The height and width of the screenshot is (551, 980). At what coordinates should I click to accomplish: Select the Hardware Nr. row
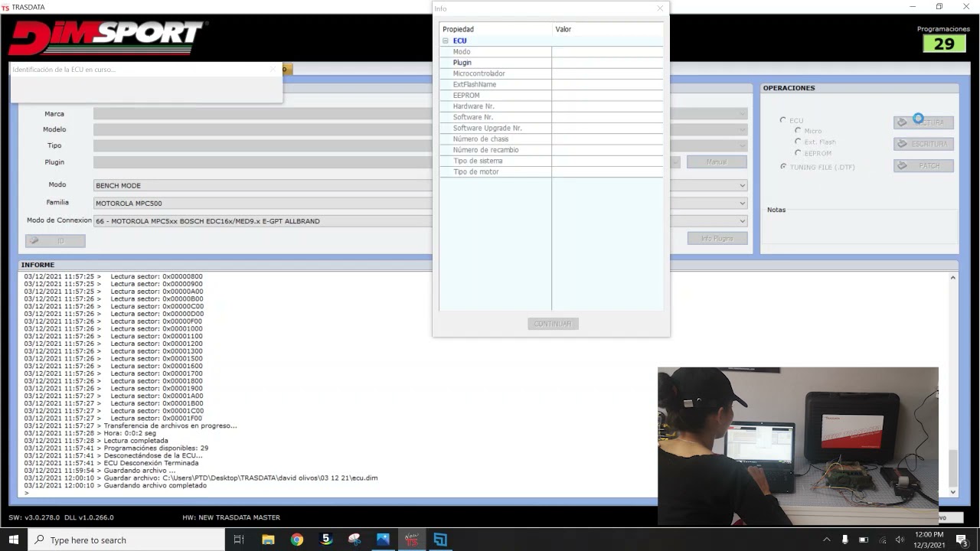tap(551, 106)
